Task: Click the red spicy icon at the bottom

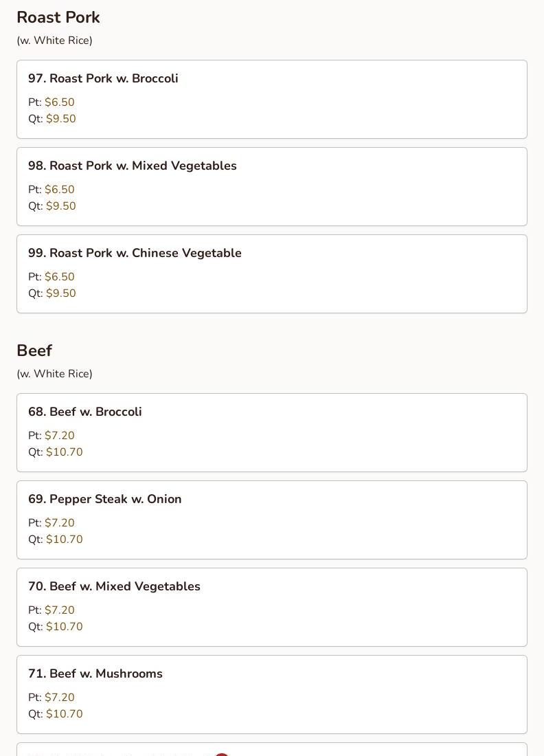Action: 221,754
